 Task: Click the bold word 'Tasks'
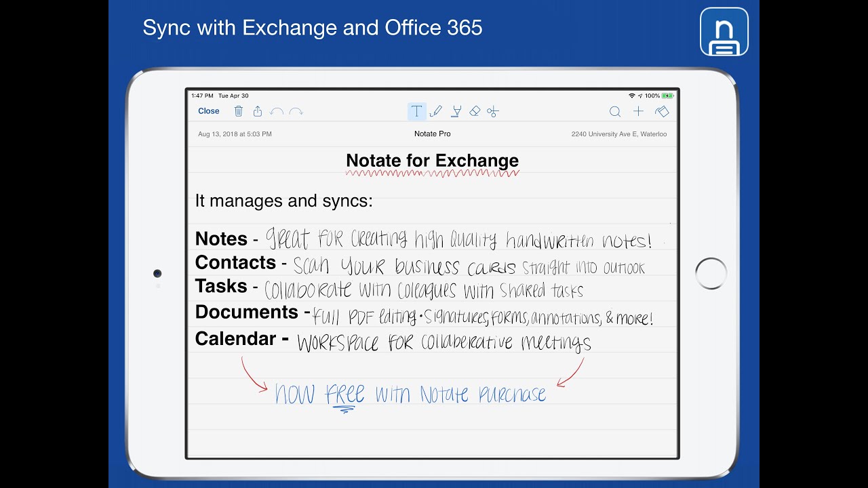221,286
